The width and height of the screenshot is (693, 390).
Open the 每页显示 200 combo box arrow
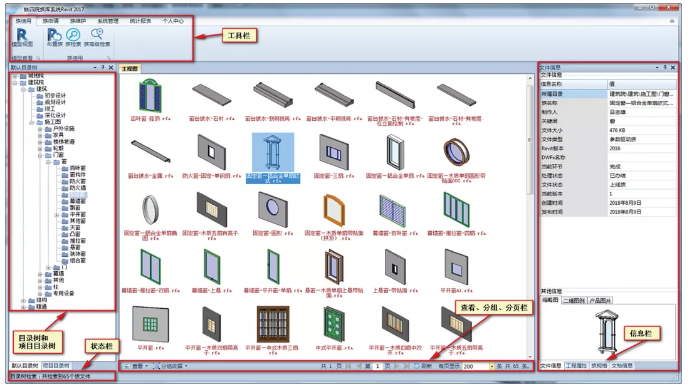(491, 366)
